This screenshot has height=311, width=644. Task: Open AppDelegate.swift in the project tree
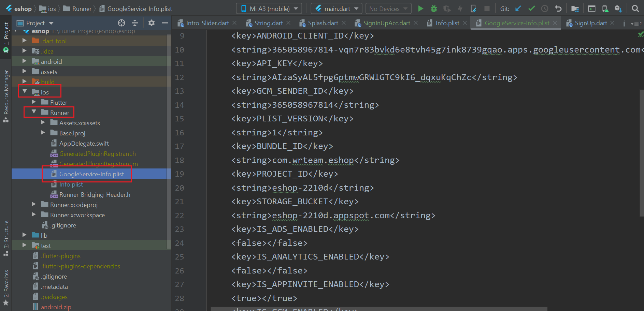click(x=84, y=144)
